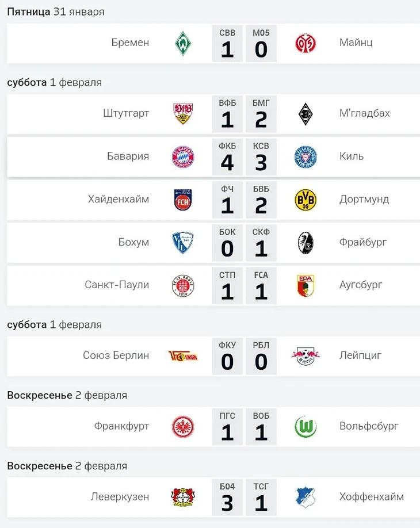Click the Mainz 05 club logo
Screen dimensions: 420x528
point(306,43)
